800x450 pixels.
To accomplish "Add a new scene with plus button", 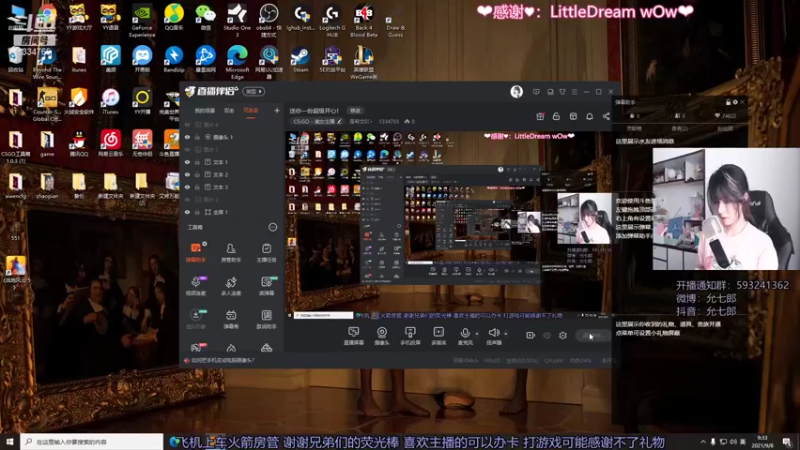I will (277, 110).
